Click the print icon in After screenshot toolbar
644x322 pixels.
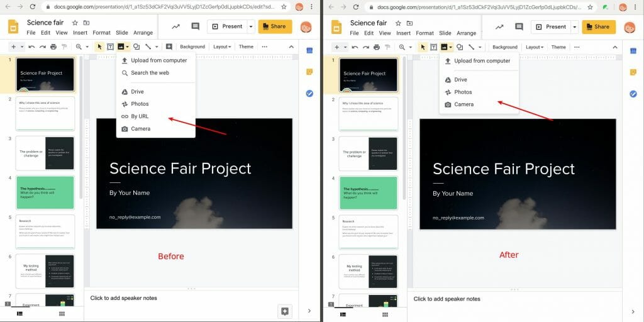377,47
